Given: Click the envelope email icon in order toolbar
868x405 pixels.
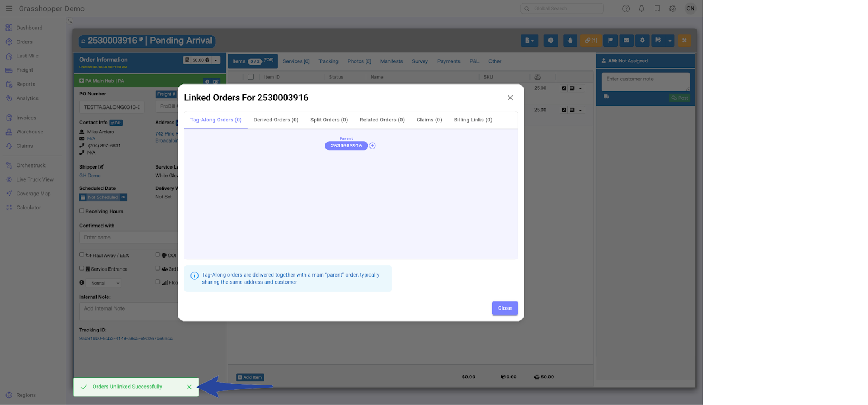Looking at the screenshot, I should click(x=626, y=41).
